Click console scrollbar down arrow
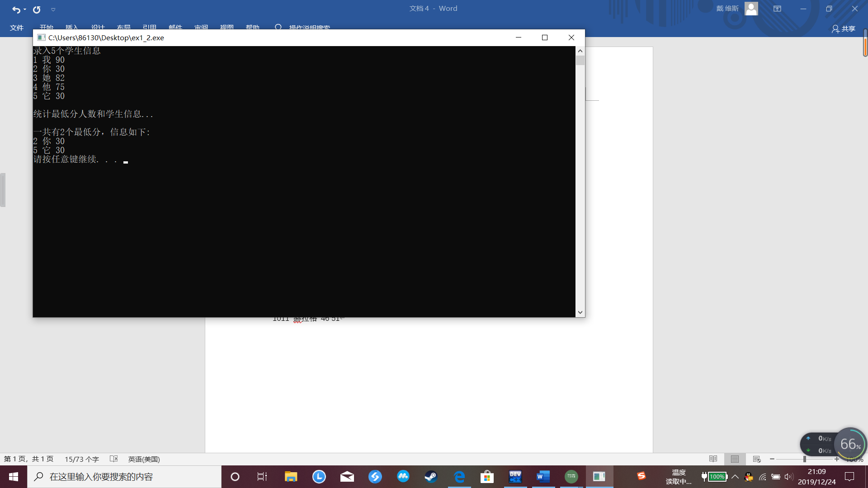 [x=580, y=312]
